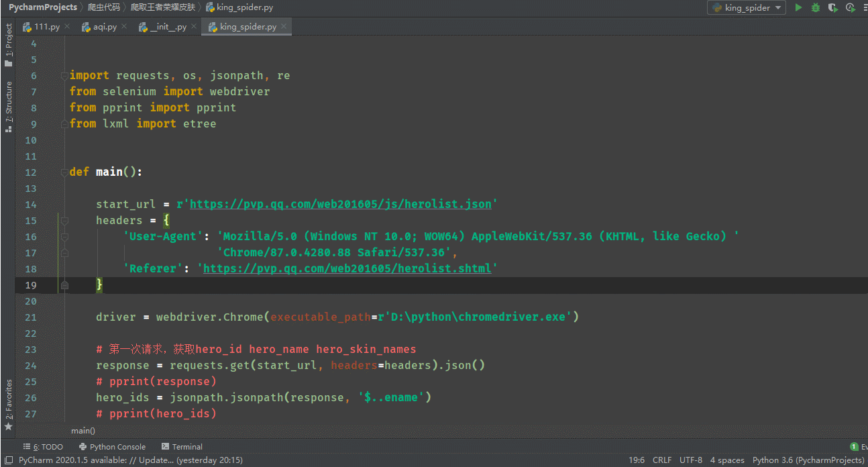Switch to the aqi.py tab
The image size is (868, 467).
tap(105, 27)
